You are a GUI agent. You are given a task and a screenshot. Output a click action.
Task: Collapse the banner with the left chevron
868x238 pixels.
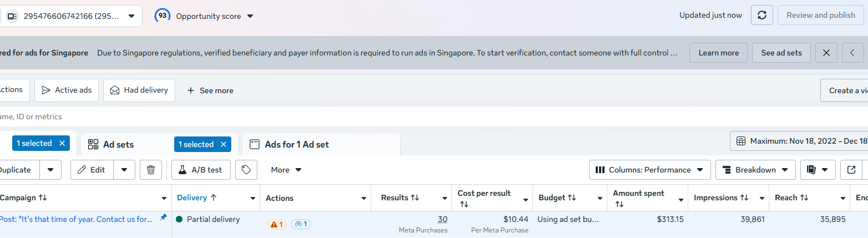pyautogui.click(x=852, y=53)
